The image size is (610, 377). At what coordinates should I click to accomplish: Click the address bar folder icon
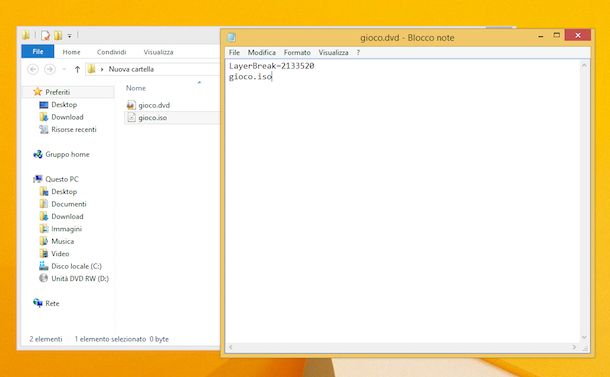click(91, 69)
